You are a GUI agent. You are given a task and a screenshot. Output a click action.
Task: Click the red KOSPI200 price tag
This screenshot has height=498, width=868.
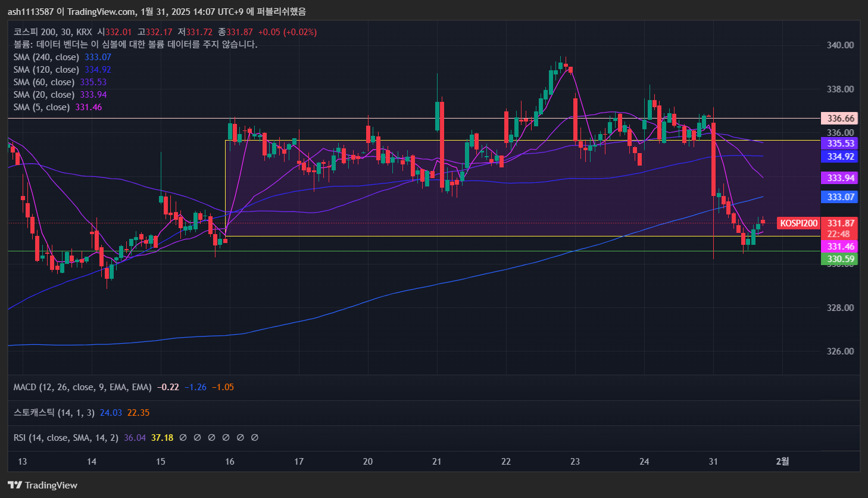click(798, 223)
